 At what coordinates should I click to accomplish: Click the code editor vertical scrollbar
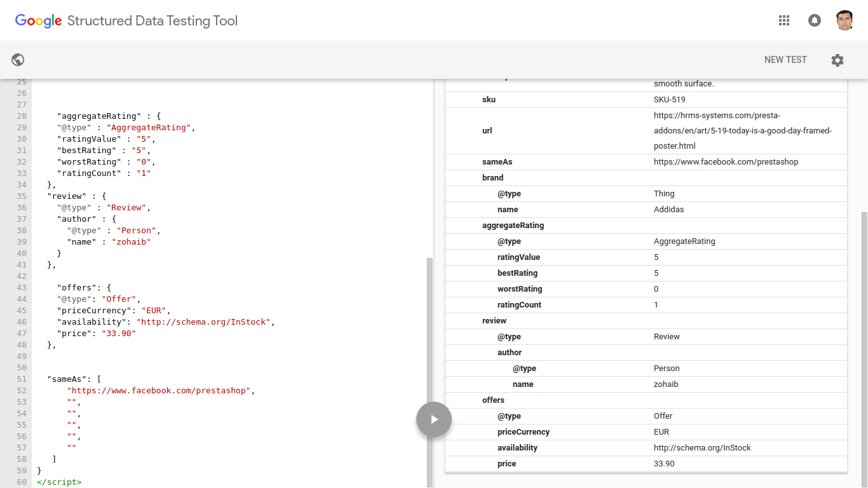(430, 372)
